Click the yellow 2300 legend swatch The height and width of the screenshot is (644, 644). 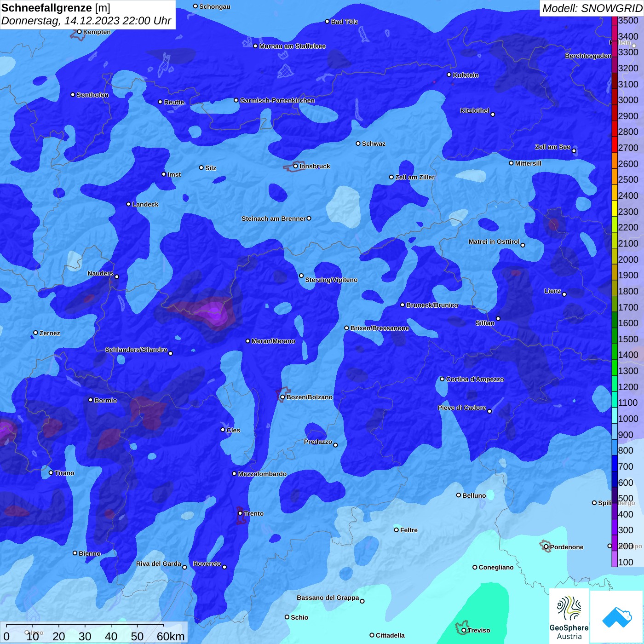(615, 208)
